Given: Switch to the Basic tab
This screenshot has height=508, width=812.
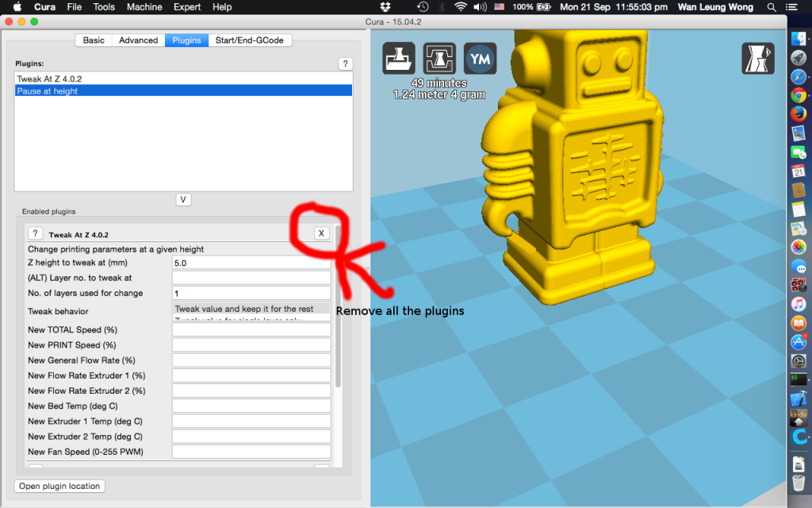Looking at the screenshot, I should (94, 39).
